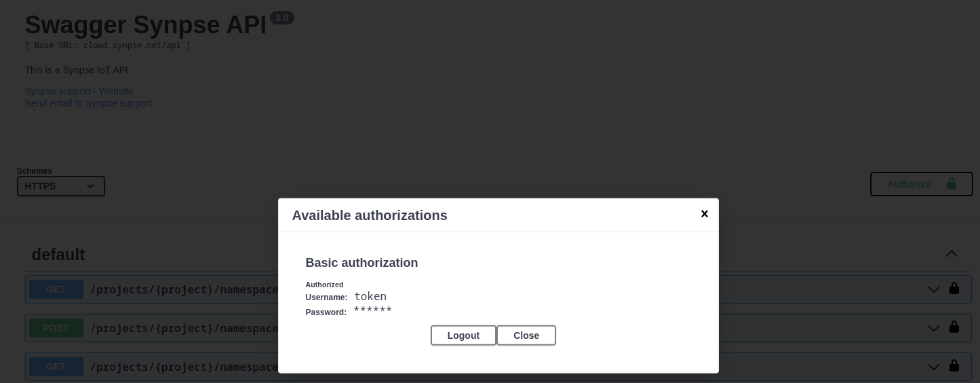
Task: Click the Authorize button text
Action: [908, 184]
